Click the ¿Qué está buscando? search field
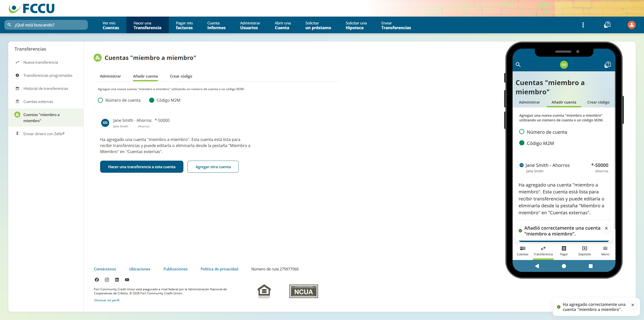 (46, 25)
